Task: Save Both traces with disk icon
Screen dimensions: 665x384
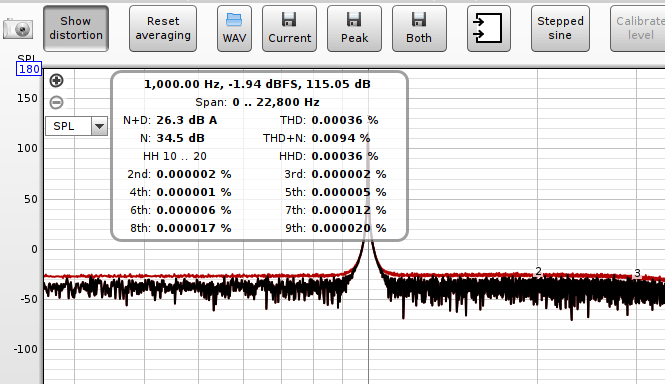Action: point(419,28)
